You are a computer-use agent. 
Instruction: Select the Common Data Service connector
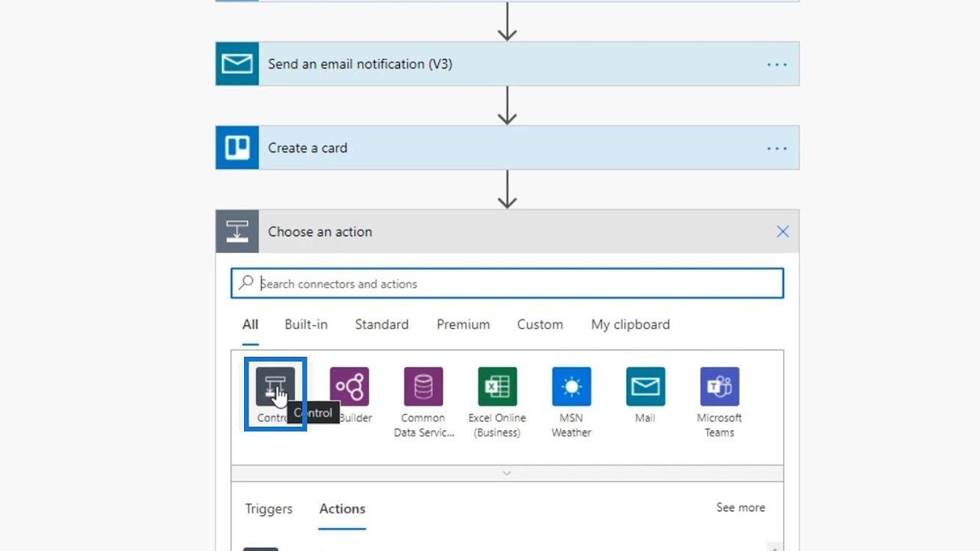[423, 386]
